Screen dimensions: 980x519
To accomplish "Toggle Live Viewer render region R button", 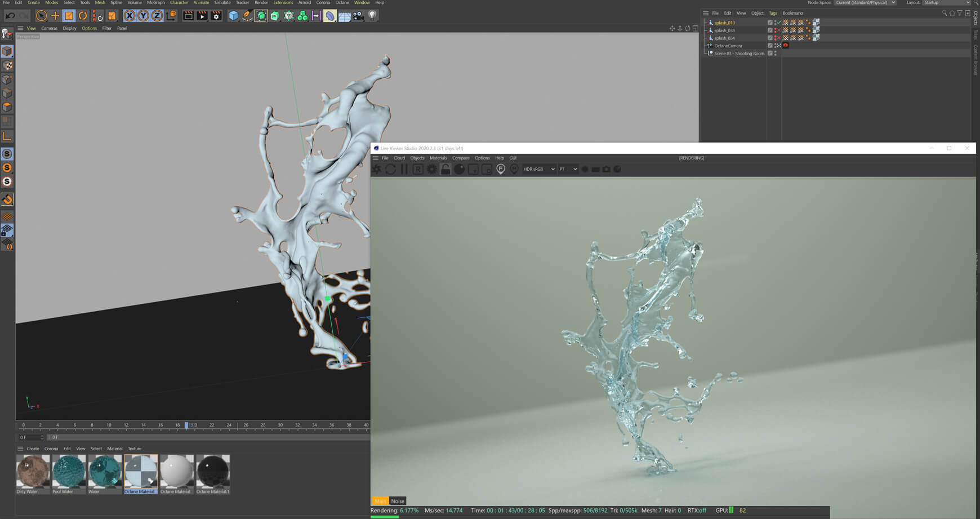I will [418, 169].
